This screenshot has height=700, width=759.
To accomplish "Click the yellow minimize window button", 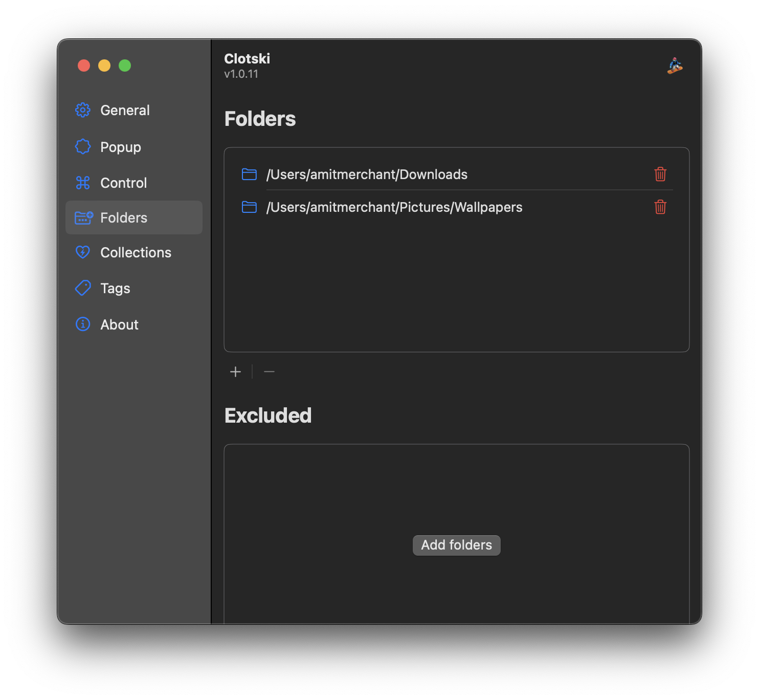I will pos(104,65).
